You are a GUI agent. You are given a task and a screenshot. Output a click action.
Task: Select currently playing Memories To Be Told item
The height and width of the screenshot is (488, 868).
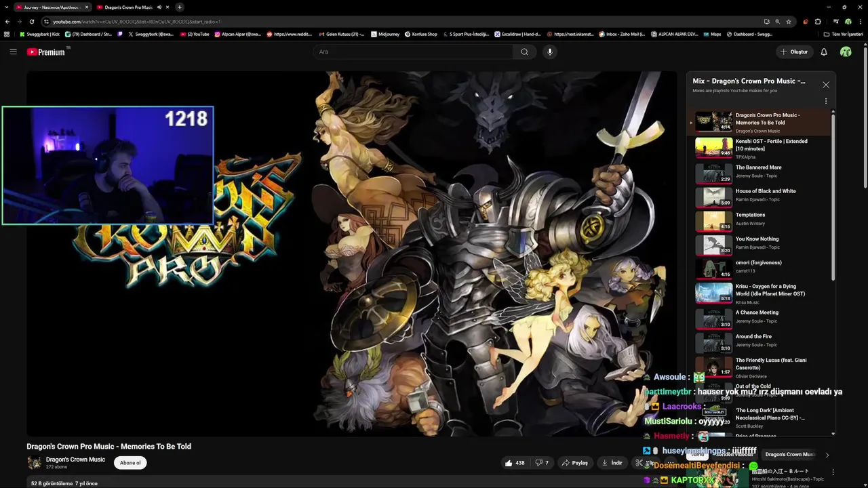(760, 122)
